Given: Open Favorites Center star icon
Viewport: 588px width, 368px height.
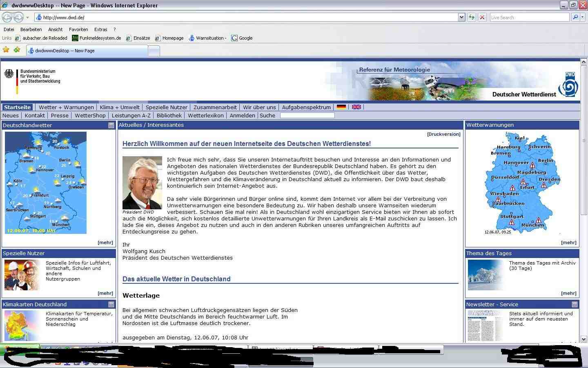Looking at the screenshot, I should pos(6,50).
